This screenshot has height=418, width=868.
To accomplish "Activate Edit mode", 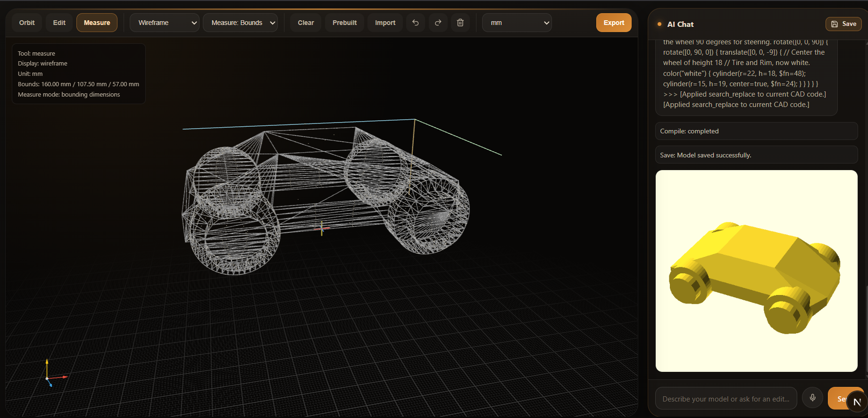I will tap(59, 23).
